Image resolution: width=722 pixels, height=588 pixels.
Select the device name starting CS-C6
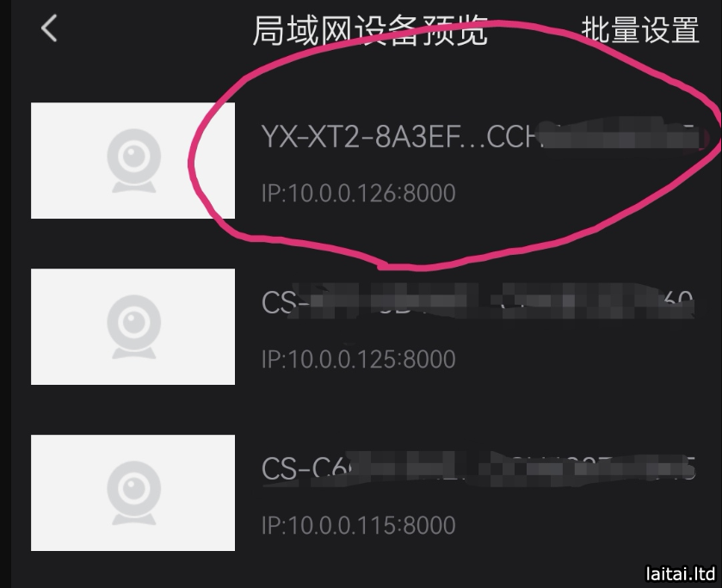coord(478,468)
